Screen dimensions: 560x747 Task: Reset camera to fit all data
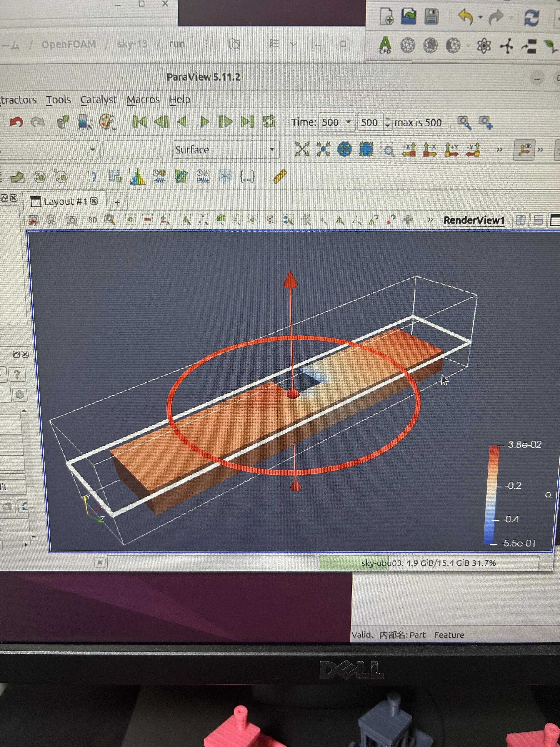pyautogui.click(x=302, y=149)
